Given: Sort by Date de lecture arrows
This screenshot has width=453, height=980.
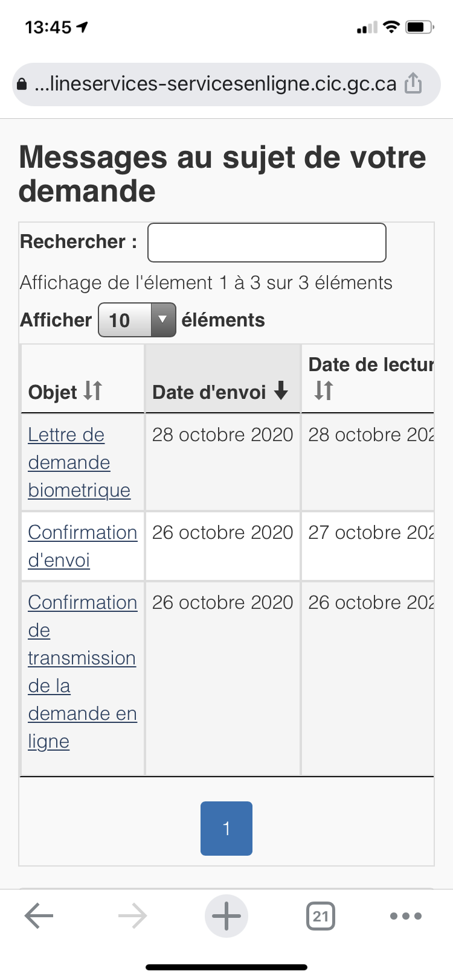Looking at the screenshot, I should (x=323, y=391).
